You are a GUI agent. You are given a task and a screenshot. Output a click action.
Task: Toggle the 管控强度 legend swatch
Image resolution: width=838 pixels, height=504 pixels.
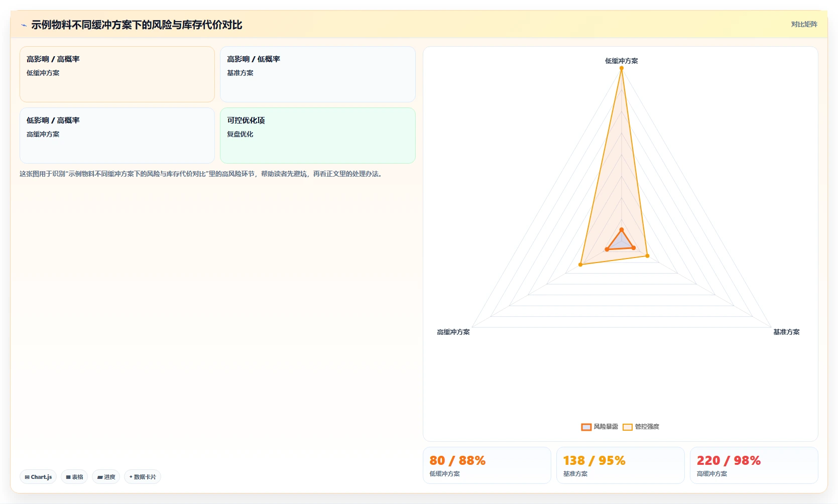tap(627, 427)
